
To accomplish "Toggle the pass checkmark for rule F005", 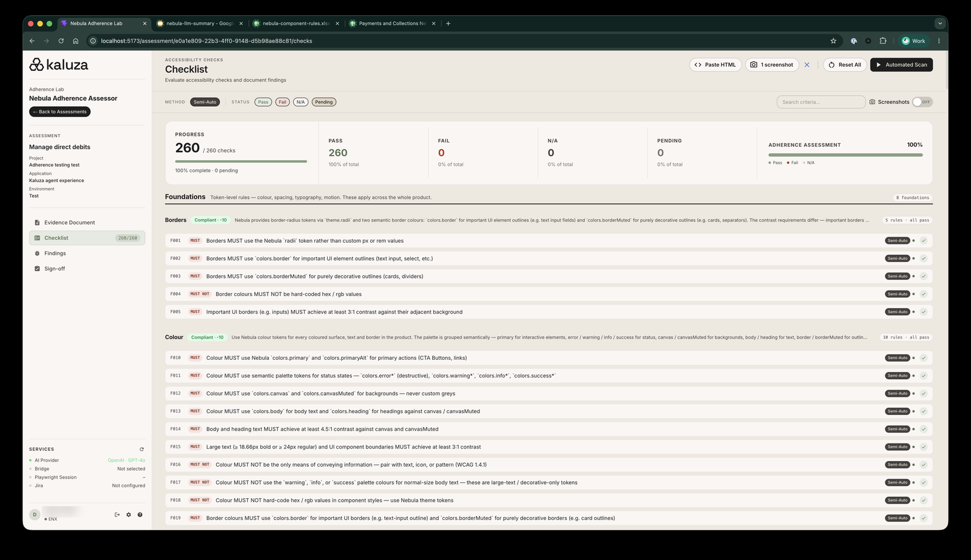I will point(924,312).
